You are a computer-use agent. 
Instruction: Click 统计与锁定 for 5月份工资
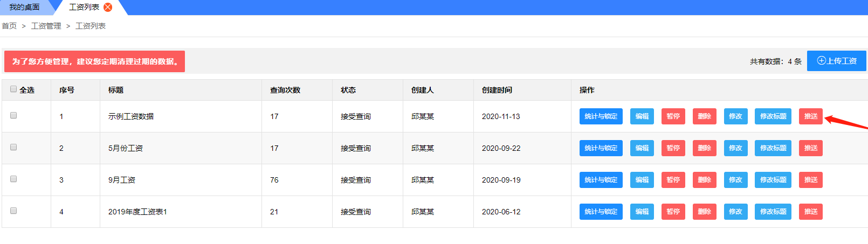[601, 148]
